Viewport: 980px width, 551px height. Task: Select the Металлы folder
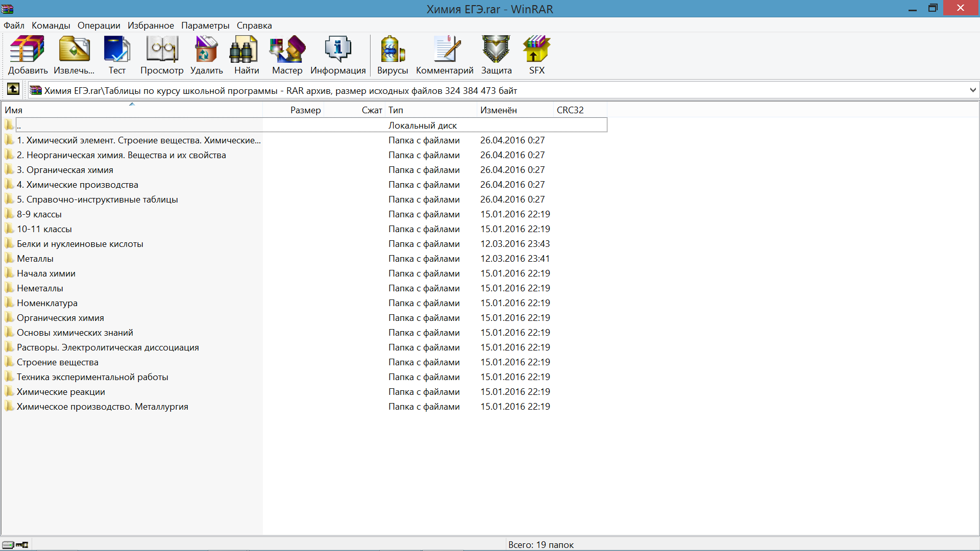(35, 259)
